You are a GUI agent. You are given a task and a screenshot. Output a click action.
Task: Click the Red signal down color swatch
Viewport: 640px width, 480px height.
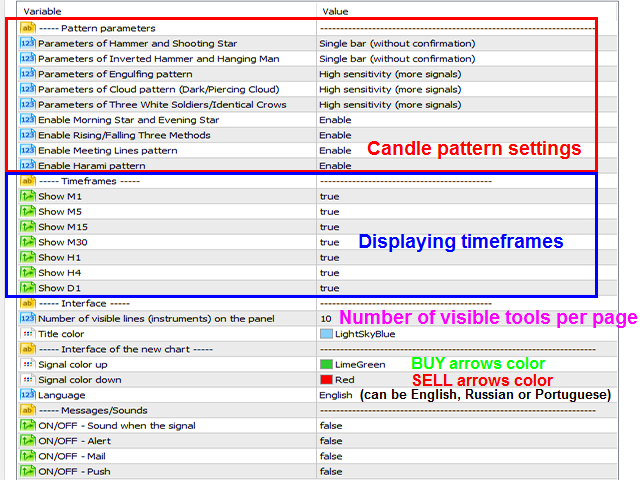[x=326, y=380]
